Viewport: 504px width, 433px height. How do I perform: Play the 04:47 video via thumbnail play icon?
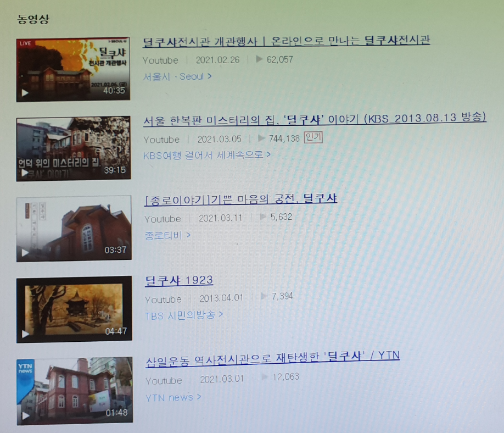click(x=25, y=334)
